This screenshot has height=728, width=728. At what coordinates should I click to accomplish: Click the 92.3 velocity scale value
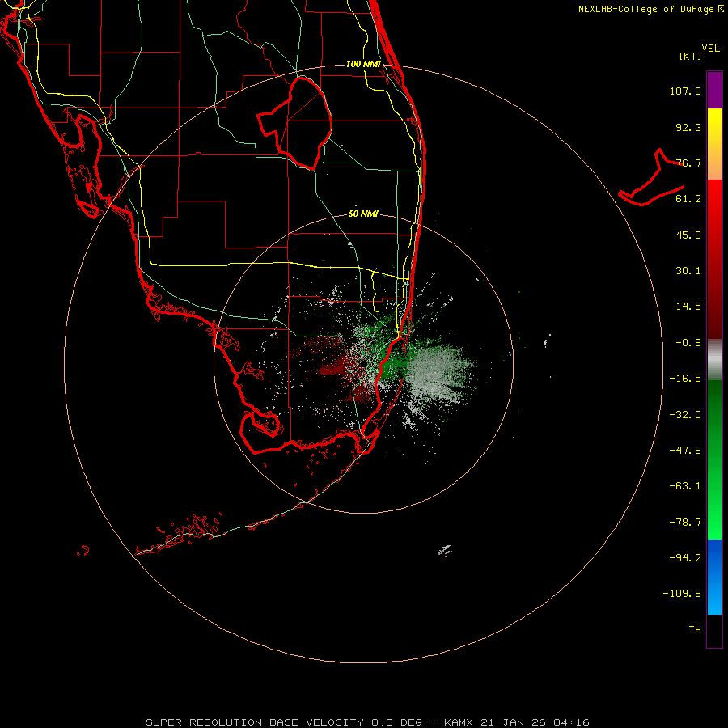(688, 127)
